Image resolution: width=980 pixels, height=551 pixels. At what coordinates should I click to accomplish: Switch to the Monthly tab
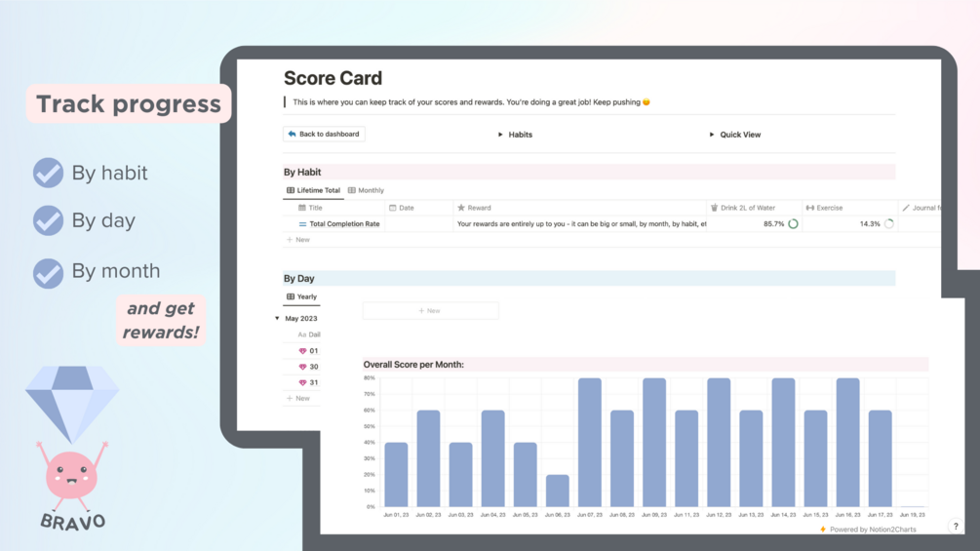click(367, 190)
